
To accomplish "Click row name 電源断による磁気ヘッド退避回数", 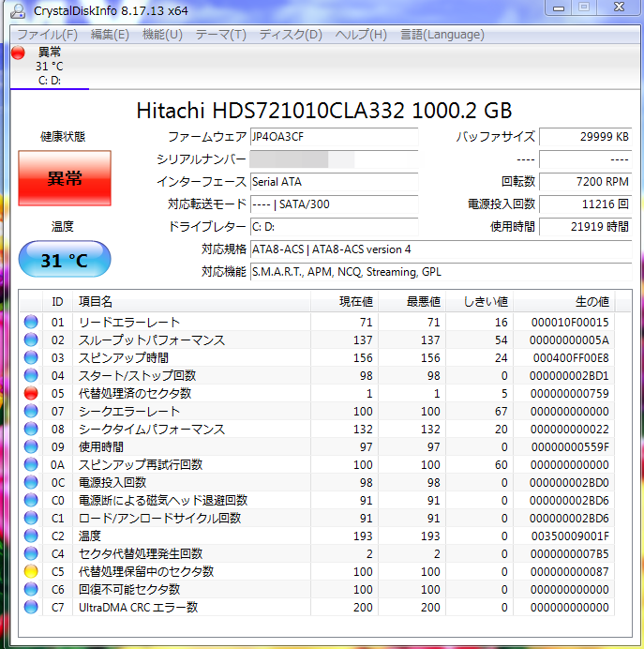I will [x=163, y=501].
